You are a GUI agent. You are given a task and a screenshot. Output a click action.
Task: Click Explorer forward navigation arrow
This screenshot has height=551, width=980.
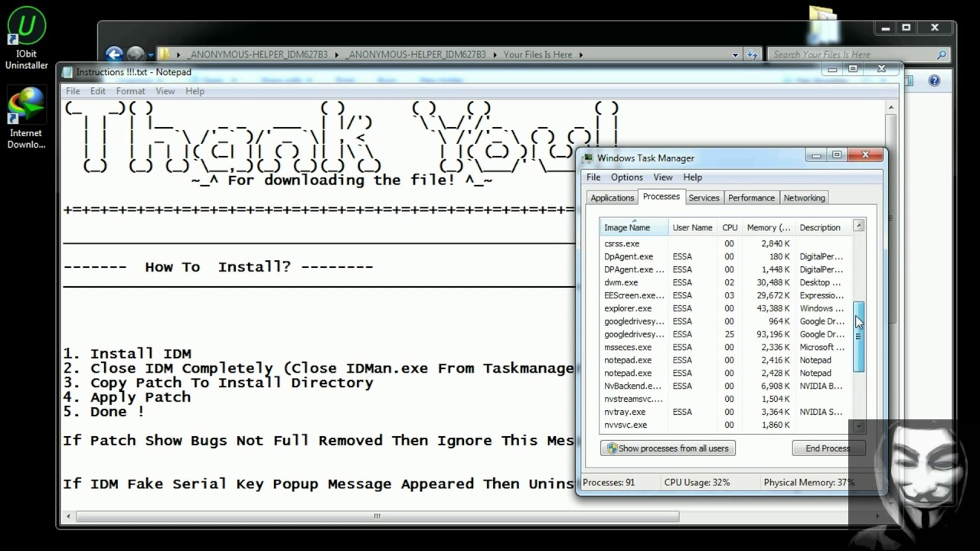[136, 54]
